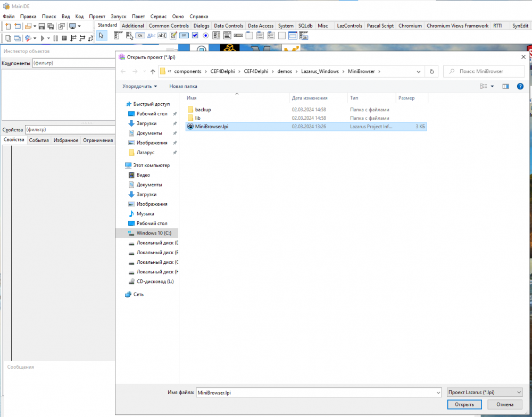
Task: Expand the Упорядочить dropdown menu
Action: click(139, 86)
